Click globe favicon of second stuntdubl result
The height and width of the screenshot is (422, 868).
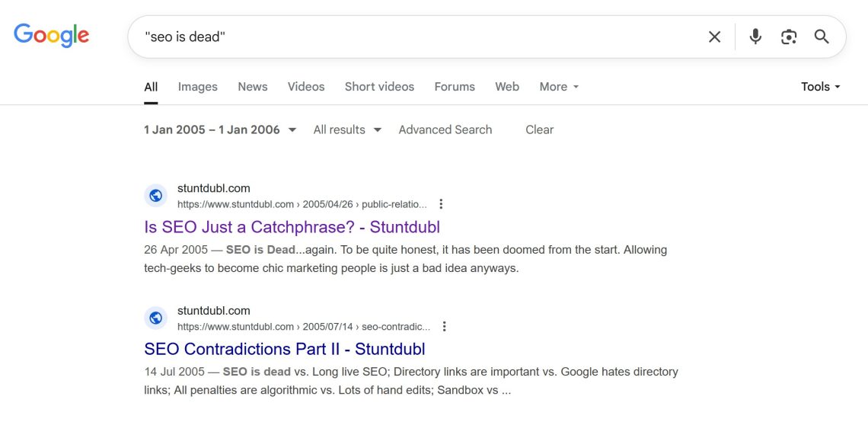click(x=155, y=318)
